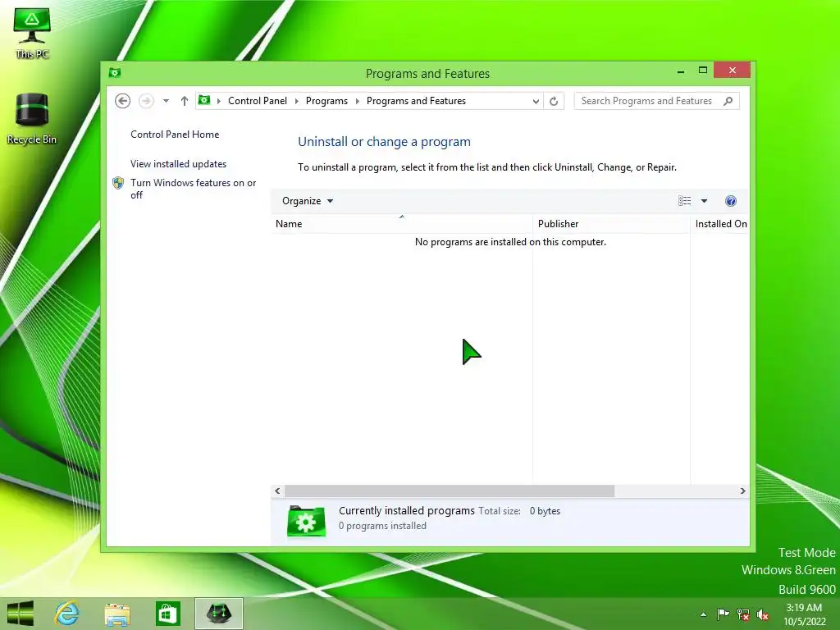Click the window's title bar system icon

coord(115,72)
